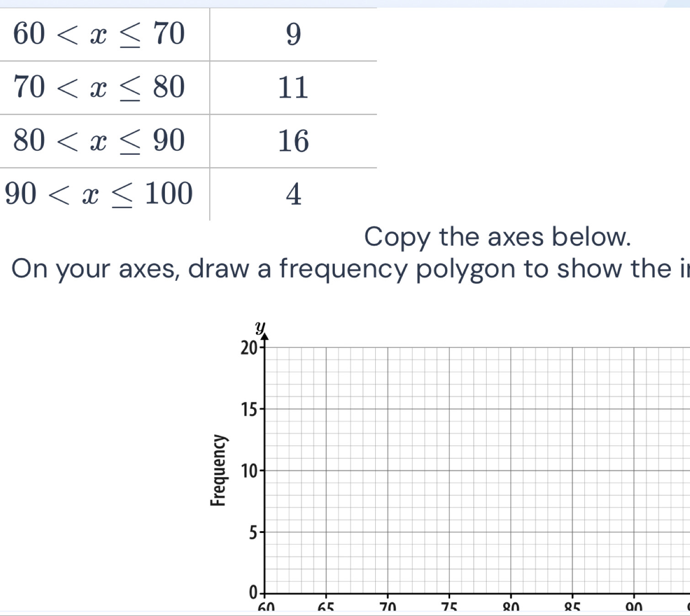Screen dimensions: 690x616
Task: Select the frequency value 11 in the table
Action: pyautogui.click(x=293, y=87)
